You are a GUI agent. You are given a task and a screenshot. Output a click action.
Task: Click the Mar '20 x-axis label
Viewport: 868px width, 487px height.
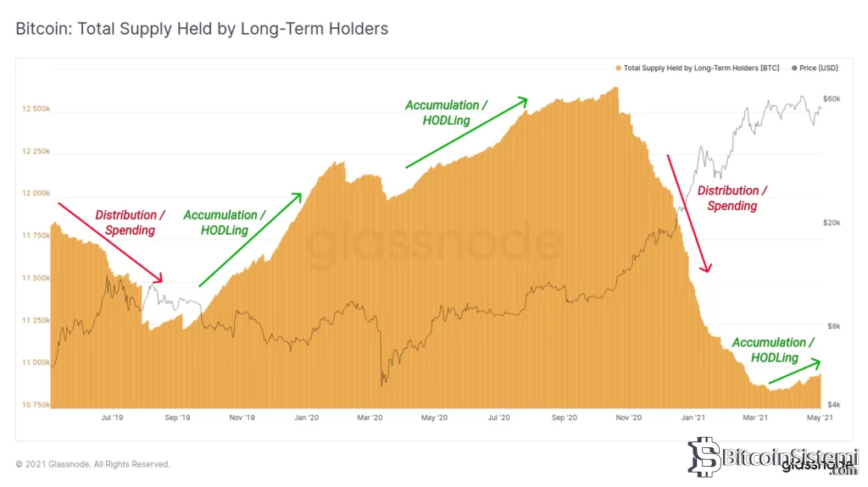coord(370,418)
